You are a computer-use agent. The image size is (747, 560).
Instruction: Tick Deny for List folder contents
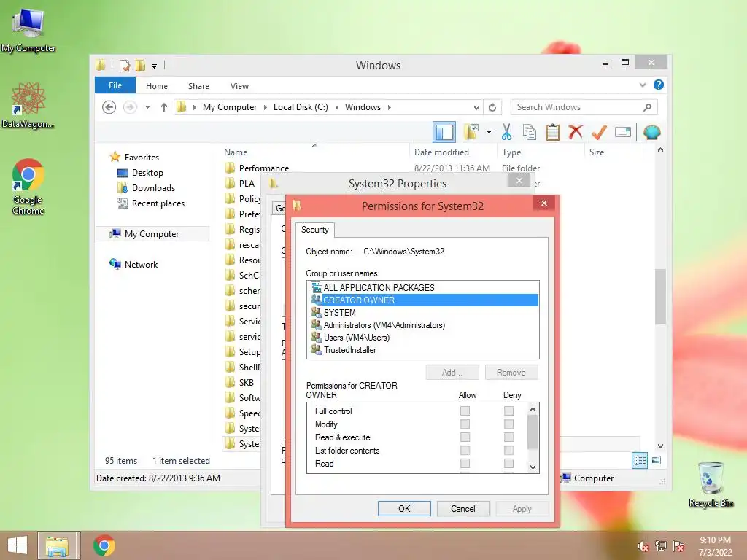tap(508, 450)
